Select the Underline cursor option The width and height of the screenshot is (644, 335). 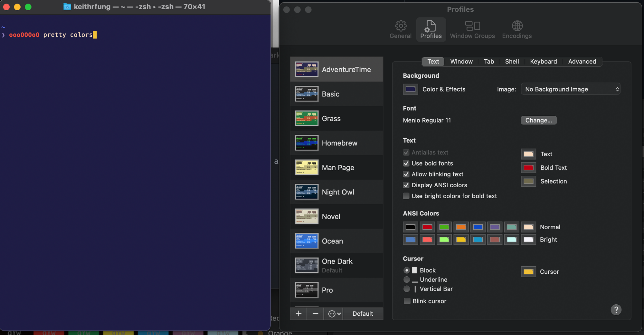(x=407, y=280)
